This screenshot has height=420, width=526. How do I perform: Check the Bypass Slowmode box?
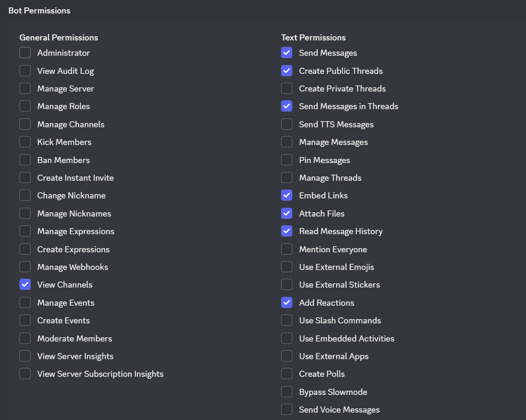tap(287, 392)
